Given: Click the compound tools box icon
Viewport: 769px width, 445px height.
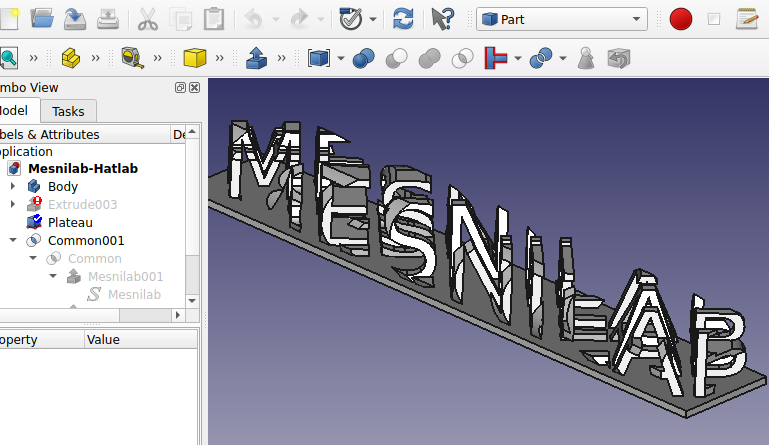Looking at the screenshot, I should click(x=319, y=58).
